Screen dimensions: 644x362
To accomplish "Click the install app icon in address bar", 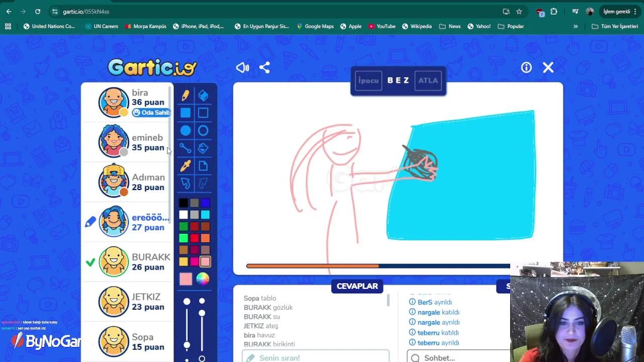I will tap(506, 12).
